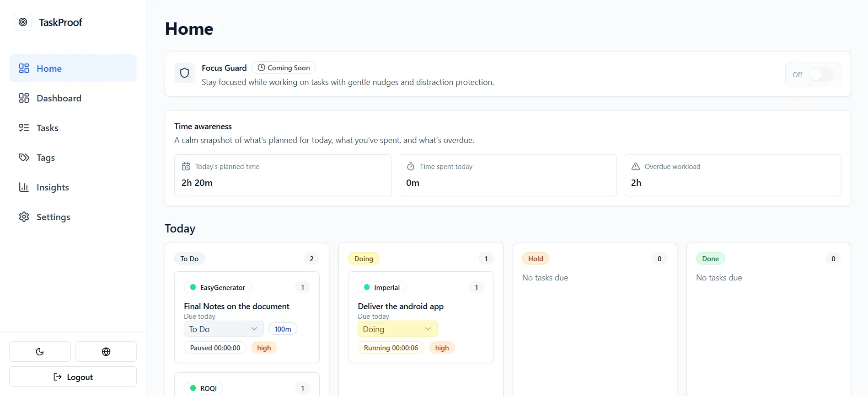Open Doing status dropdown on android app task
This screenshot has height=396, width=868.
pyautogui.click(x=397, y=329)
